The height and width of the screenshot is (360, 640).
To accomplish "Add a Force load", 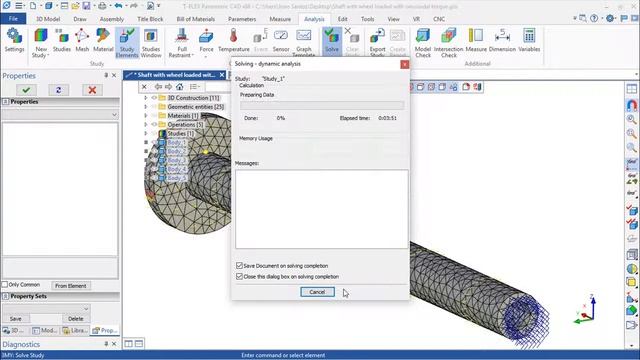I will coord(206,41).
